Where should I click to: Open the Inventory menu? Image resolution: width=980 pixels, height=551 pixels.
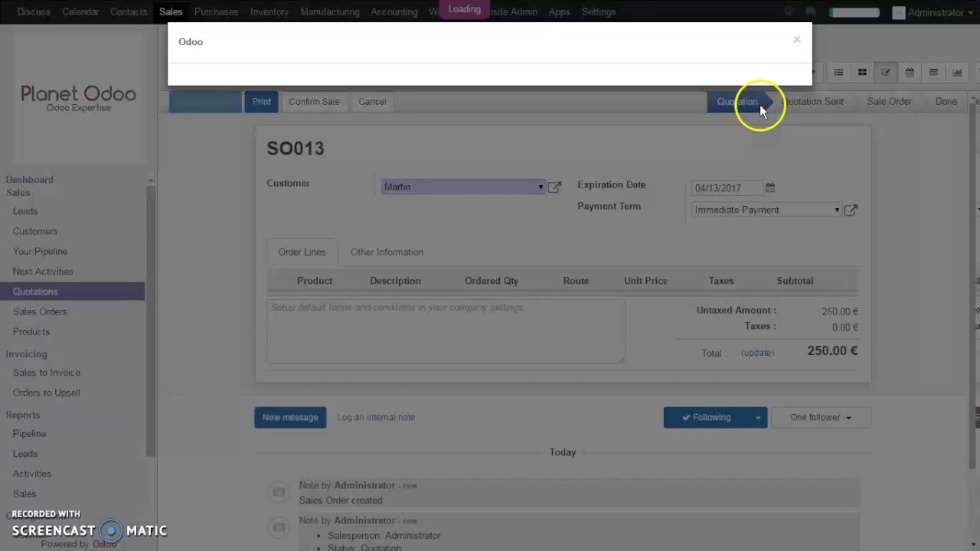269,11
